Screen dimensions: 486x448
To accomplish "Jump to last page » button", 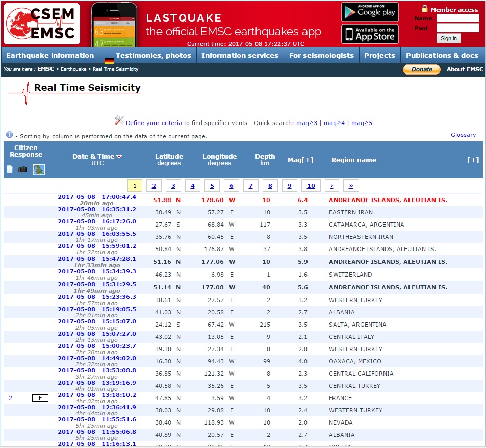I will [x=351, y=186].
